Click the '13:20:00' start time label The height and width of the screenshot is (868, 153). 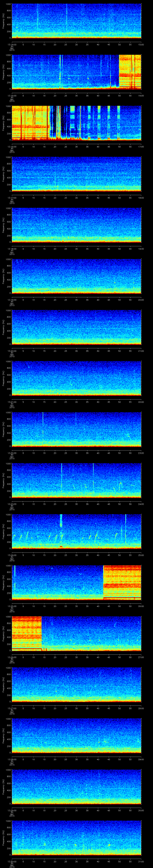pos(12,351)
